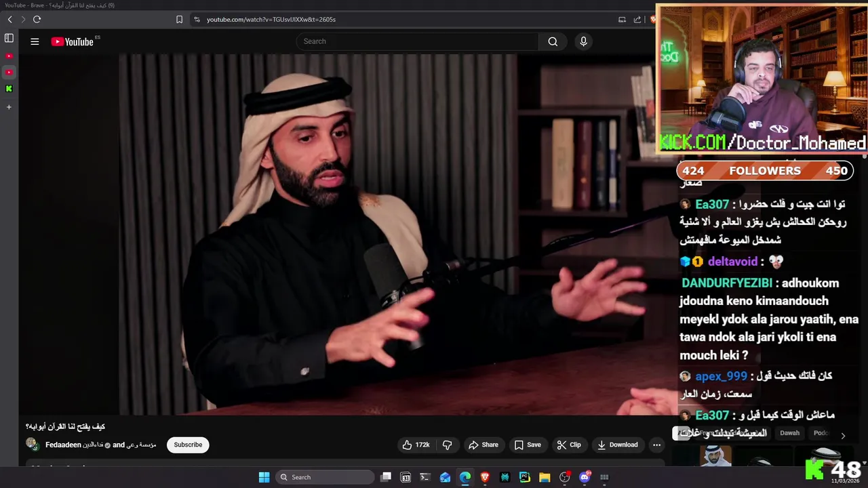Image resolution: width=868 pixels, height=488 pixels.
Task: Open Task View on the taskbar
Action: pos(386,477)
